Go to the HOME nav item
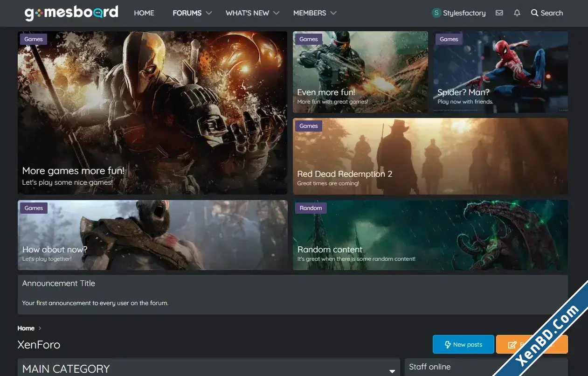Viewport: 588px width, 376px height. [x=144, y=13]
